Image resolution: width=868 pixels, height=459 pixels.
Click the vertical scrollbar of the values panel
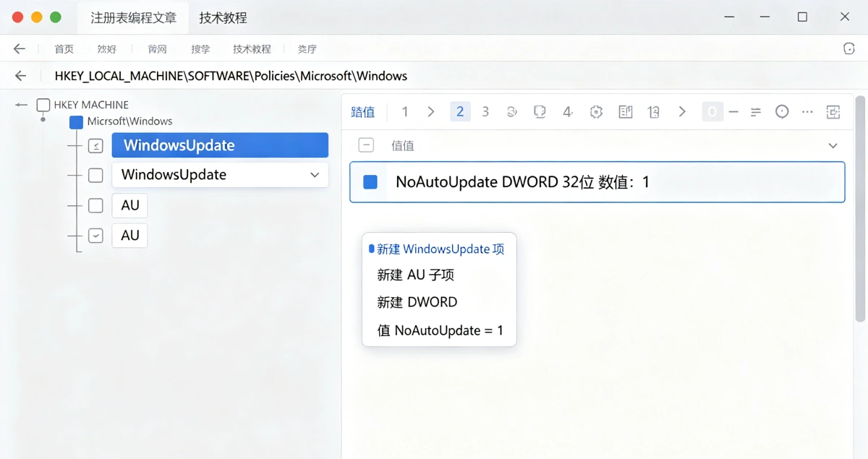(860, 208)
